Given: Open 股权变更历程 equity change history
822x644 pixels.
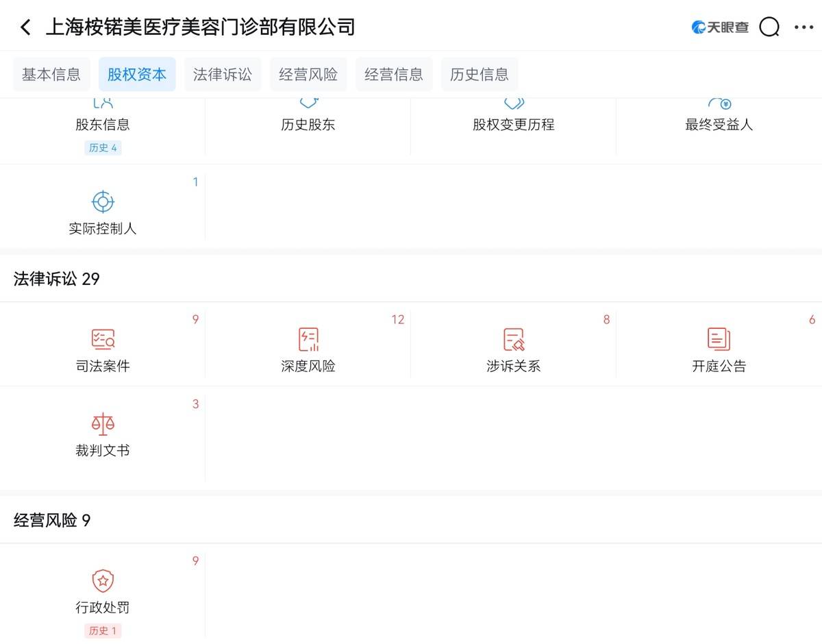Looking at the screenshot, I should click(514, 116).
